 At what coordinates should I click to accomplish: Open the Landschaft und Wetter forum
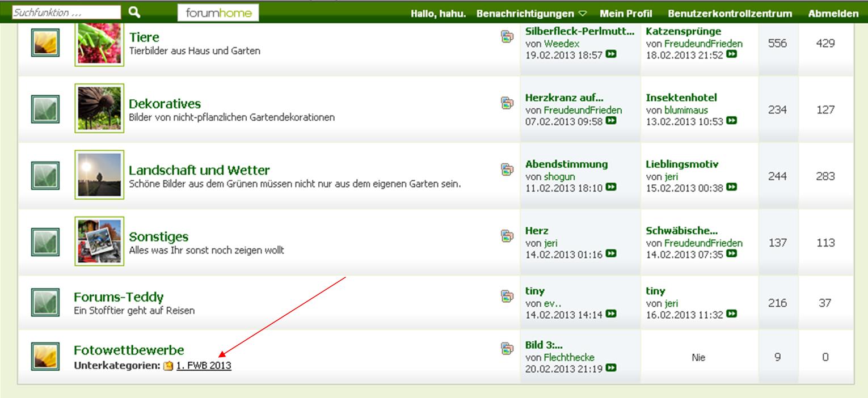[199, 170]
